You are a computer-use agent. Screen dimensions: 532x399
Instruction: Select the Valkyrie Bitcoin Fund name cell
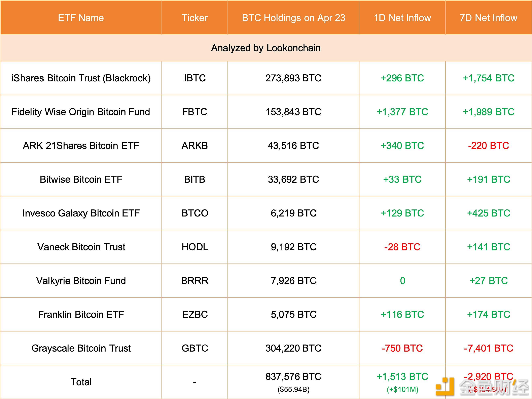81,281
